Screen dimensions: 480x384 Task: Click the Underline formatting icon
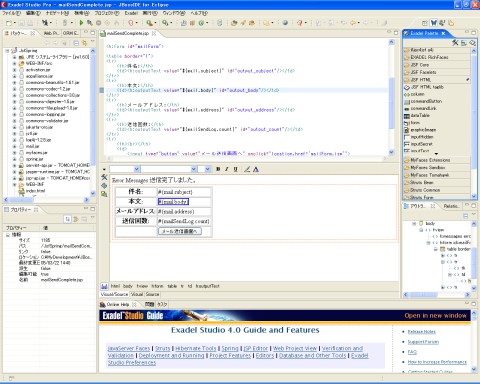pyautogui.click(x=235, y=169)
